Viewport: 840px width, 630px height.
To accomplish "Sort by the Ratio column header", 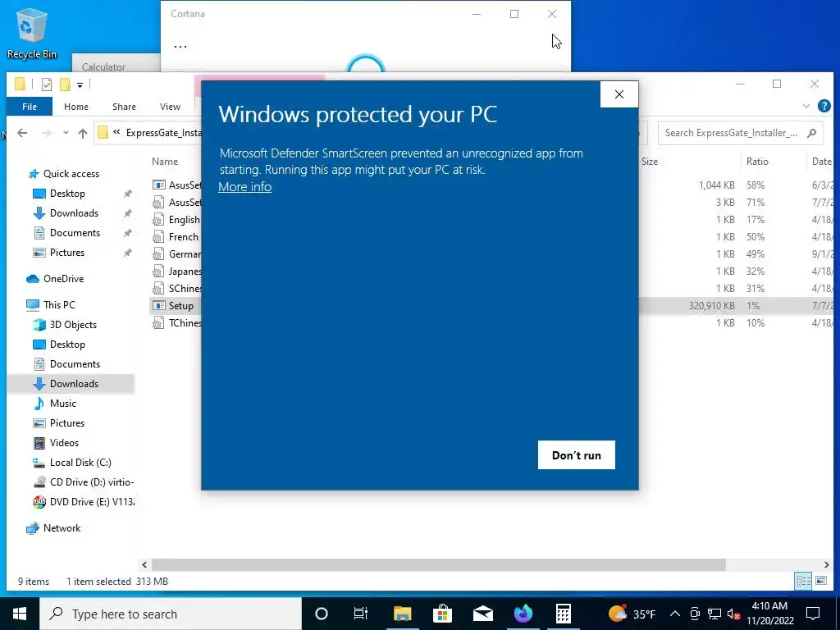I will pyautogui.click(x=757, y=162).
